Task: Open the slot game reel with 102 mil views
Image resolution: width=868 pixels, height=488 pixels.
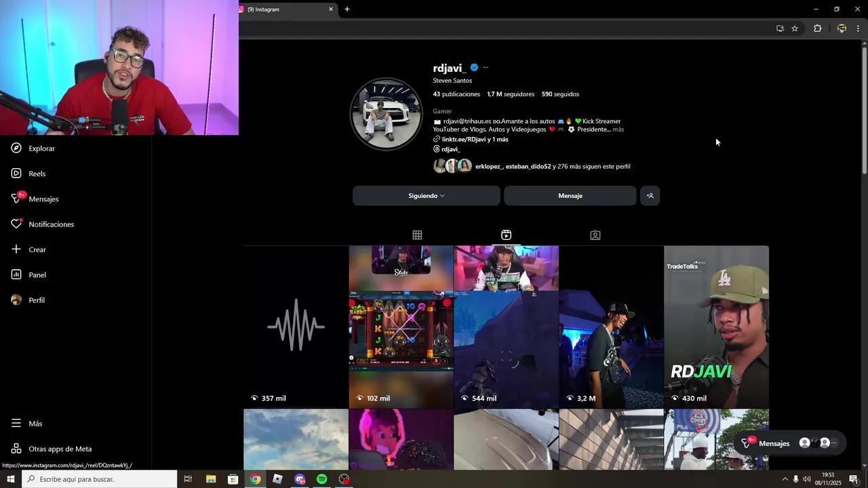Action: [x=401, y=327]
